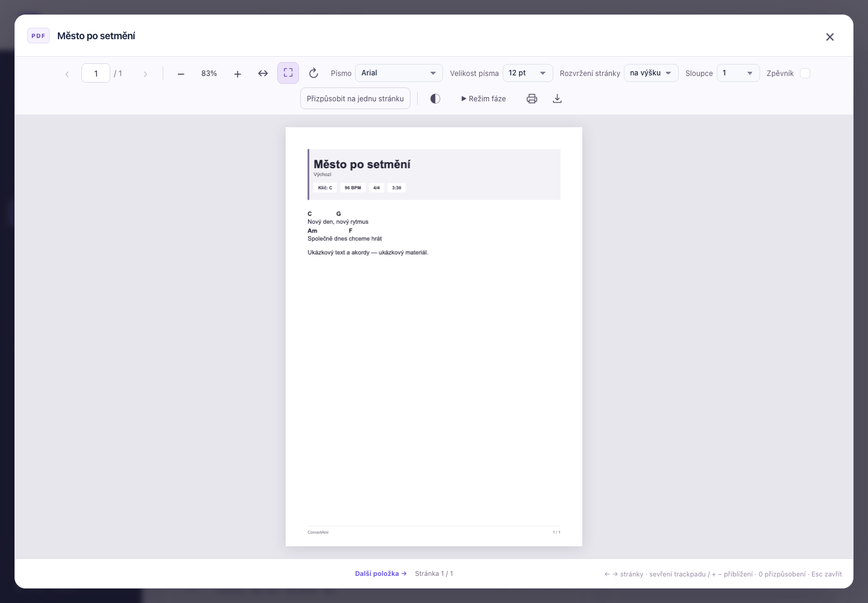Viewport: 868px width, 603px height.
Task: Click the page number input field
Action: point(96,73)
